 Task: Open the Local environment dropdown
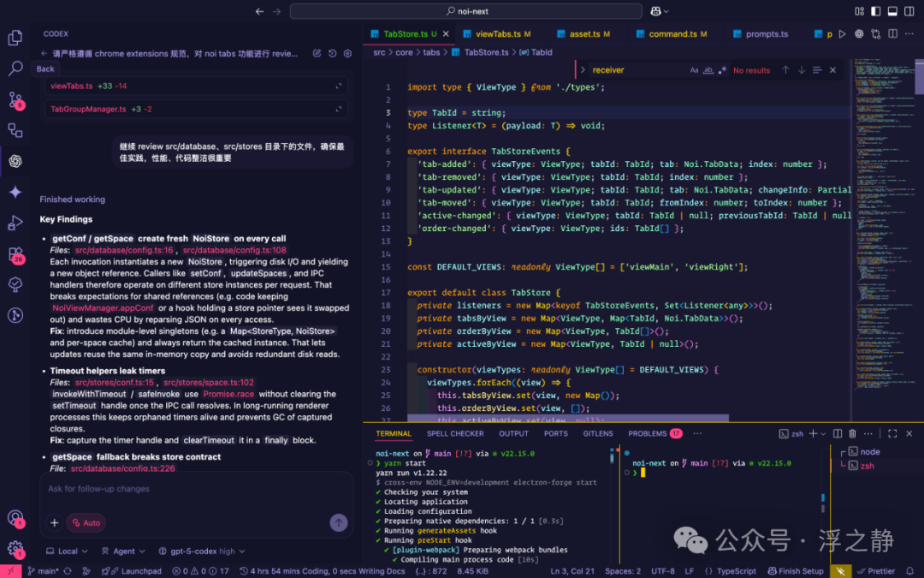point(67,551)
